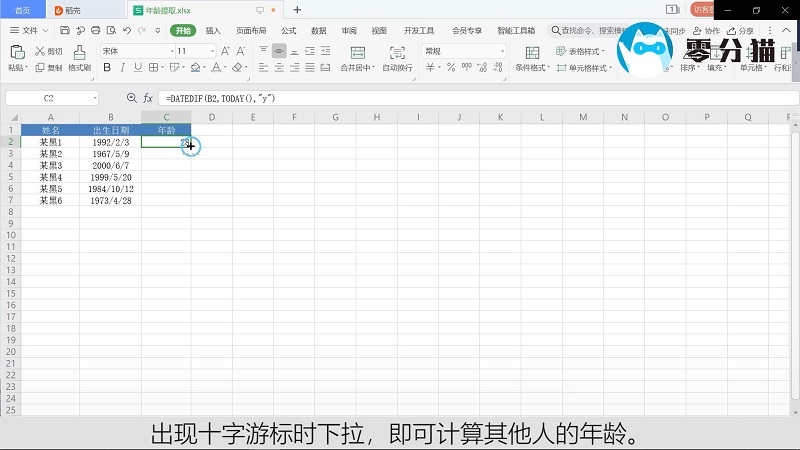This screenshot has height=450, width=800.
Task: Click the Merge and Center (合并居中) icon
Action: [358, 52]
